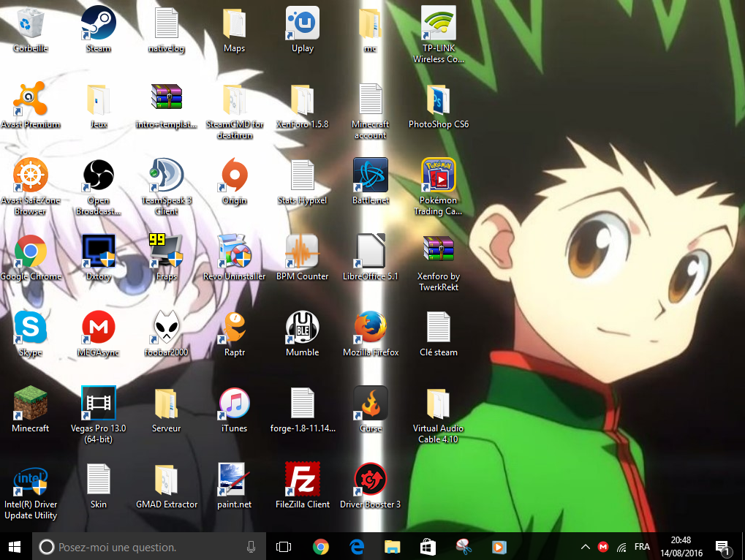Image resolution: width=745 pixels, height=560 pixels.
Task: Select the nativelog text file
Action: (x=166, y=23)
